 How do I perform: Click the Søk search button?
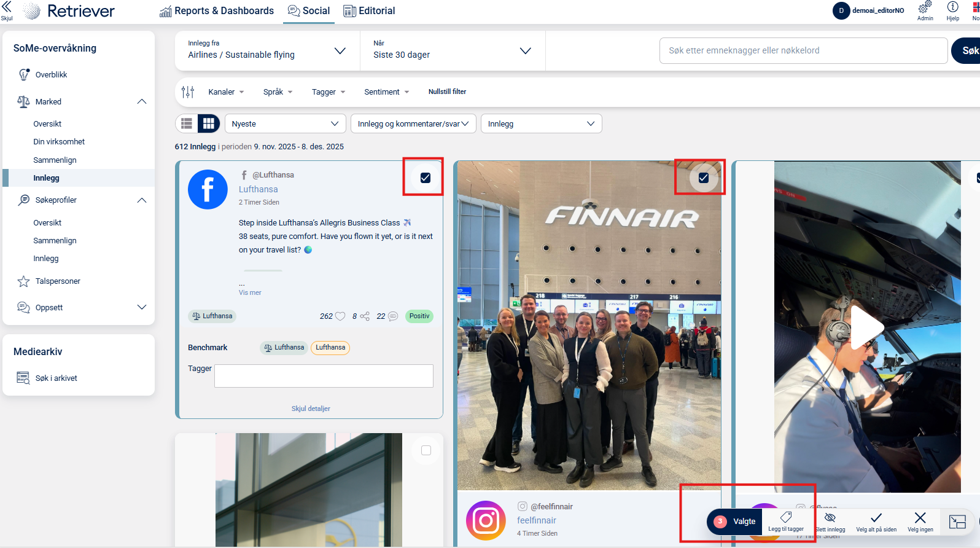(x=966, y=50)
